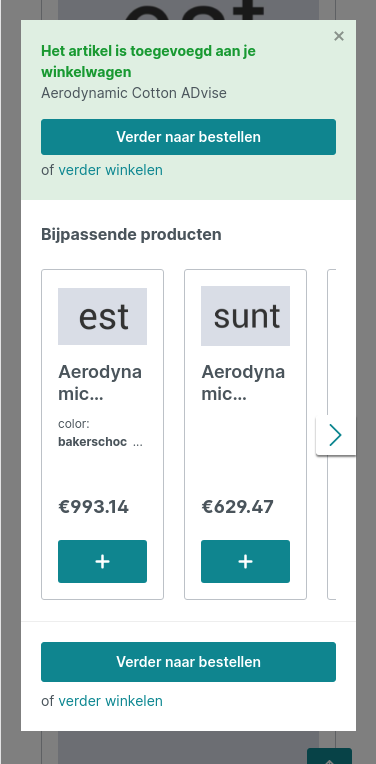376x764 pixels.
Task: Add the €629.47 product with plus icon
Action: (245, 561)
